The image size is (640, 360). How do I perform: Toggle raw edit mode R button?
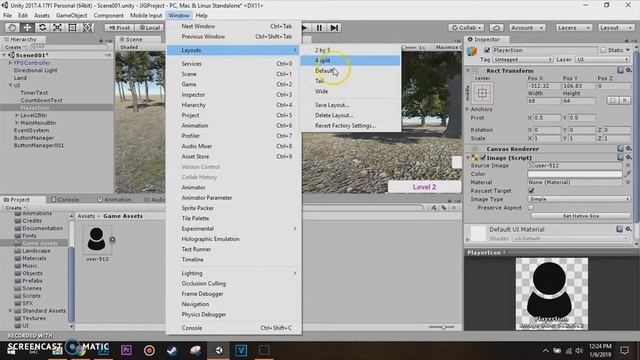point(625,100)
